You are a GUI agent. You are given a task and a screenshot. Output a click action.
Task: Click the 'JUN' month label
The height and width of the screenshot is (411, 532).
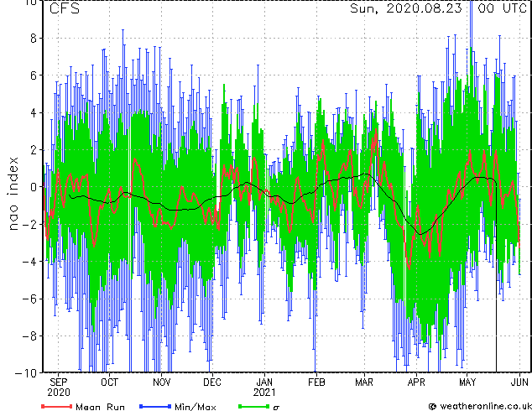520,382
